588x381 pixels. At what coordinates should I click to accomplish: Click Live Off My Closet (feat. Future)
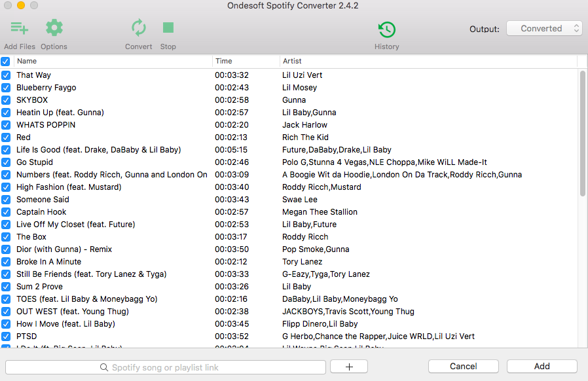(x=76, y=225)
